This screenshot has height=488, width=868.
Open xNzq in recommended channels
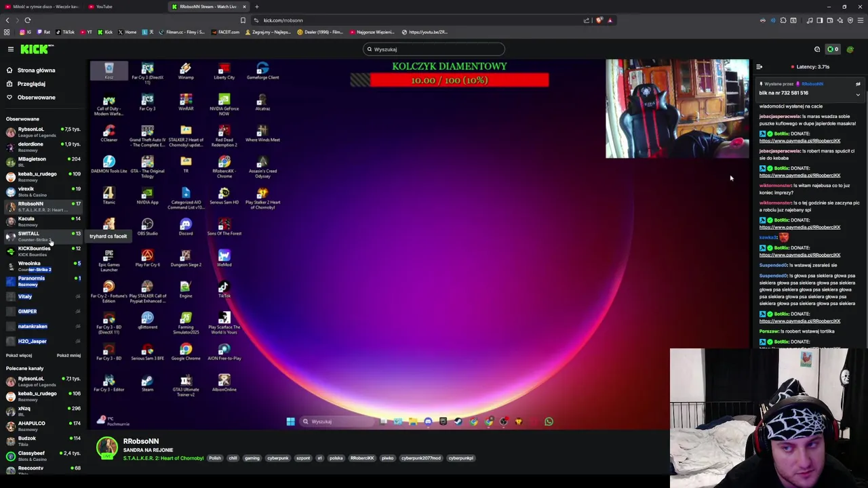coord(42,411)
